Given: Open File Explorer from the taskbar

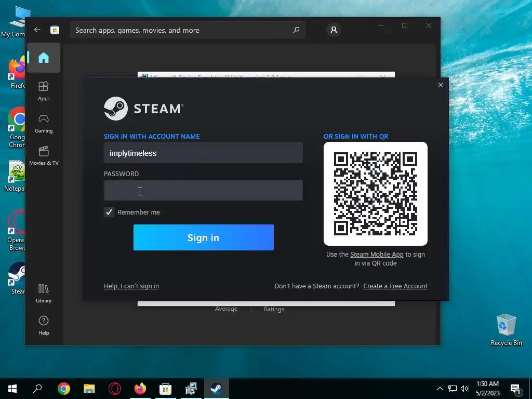Looking at the screenshot, I should click(x=89, y=389).
